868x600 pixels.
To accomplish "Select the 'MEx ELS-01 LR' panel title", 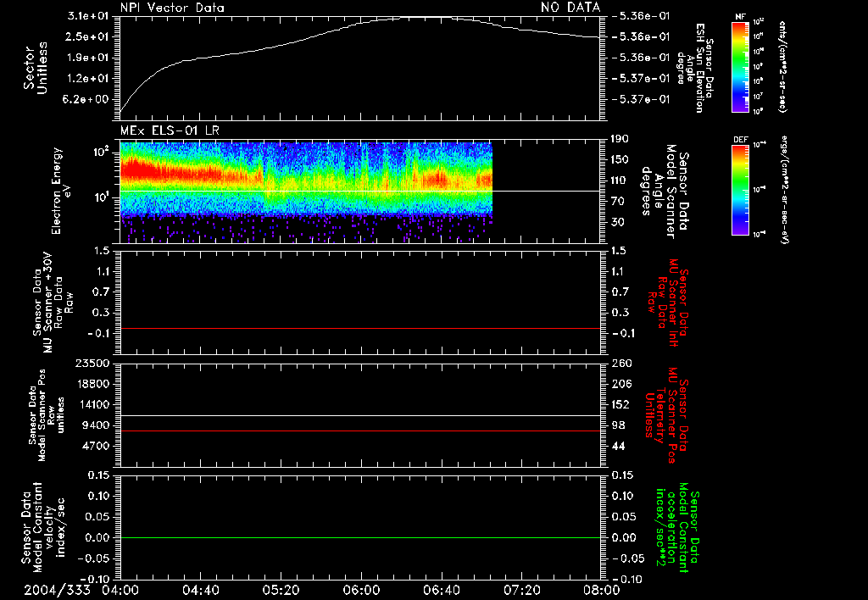I will [x=170, y=131].
